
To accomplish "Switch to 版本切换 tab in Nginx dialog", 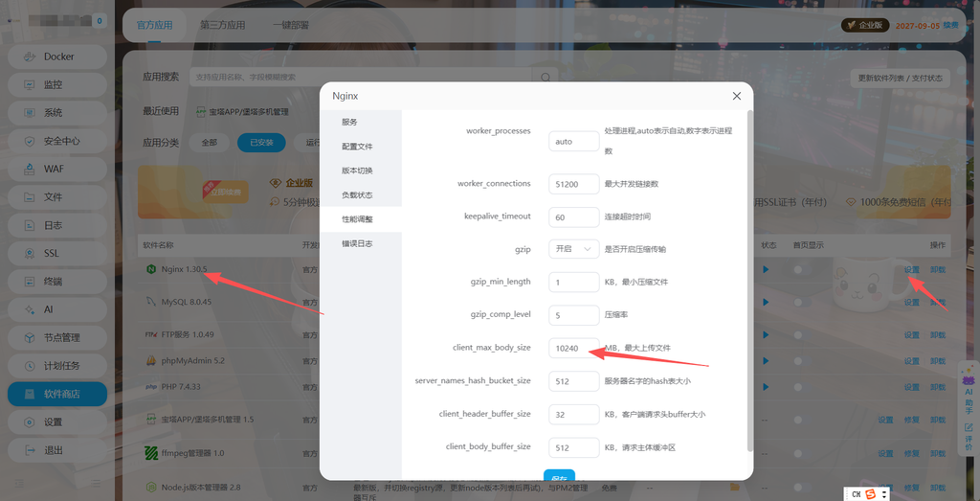I will pos(361,171).
